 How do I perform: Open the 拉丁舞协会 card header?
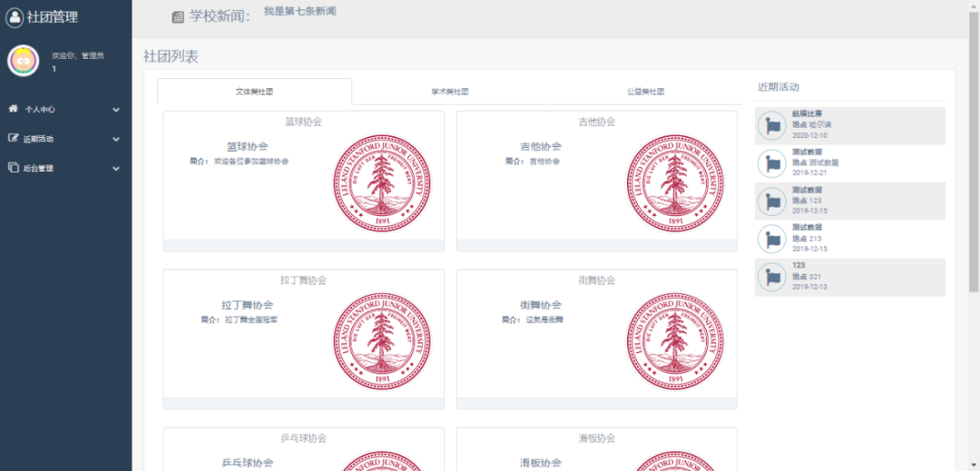pyautogui.click(x=304, y=280)
